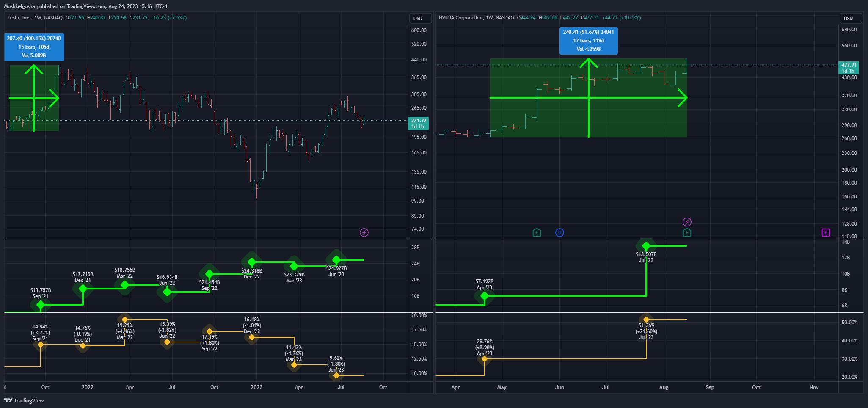Open the green earnings E marker near May
The image size is (868, 408).
pos(537,232)
